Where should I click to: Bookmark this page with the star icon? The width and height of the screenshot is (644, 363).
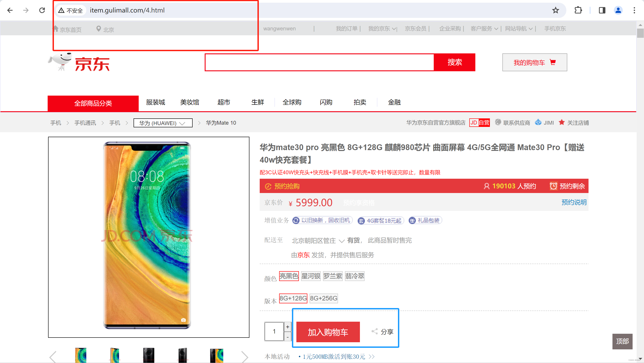555,10
